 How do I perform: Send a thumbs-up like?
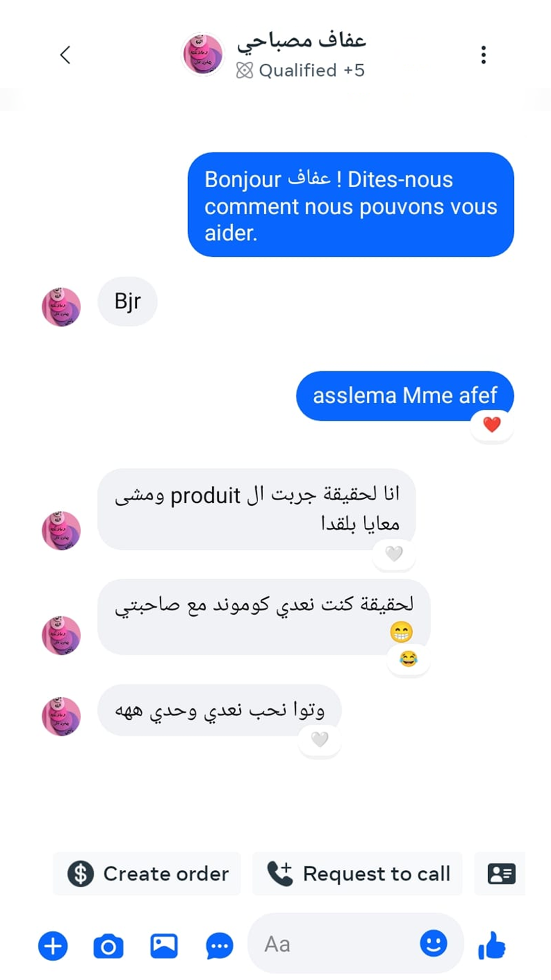click(x=492, y=945)
